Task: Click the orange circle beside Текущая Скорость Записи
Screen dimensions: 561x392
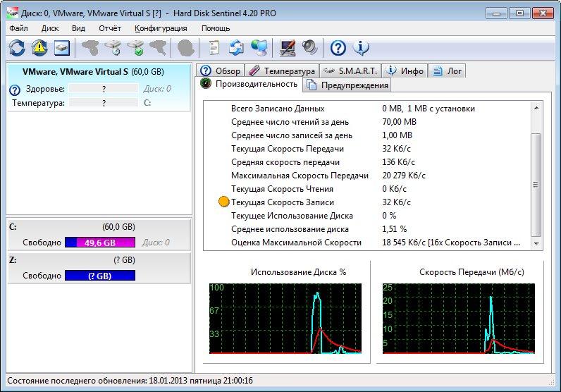Action: tap(223, 202)
